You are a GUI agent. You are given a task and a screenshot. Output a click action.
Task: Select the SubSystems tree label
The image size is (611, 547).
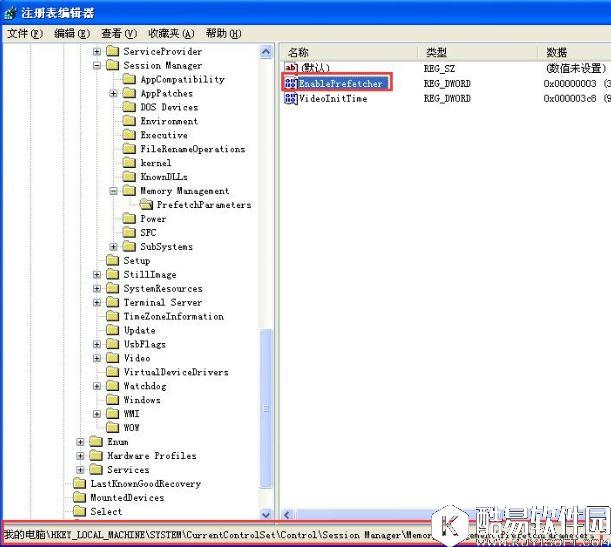click(166, 247)
